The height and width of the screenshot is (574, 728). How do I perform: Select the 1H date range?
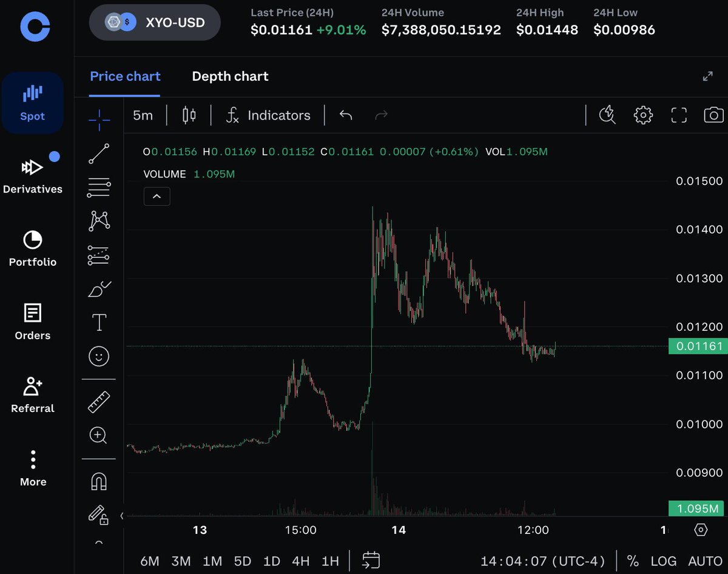(330, 561)
